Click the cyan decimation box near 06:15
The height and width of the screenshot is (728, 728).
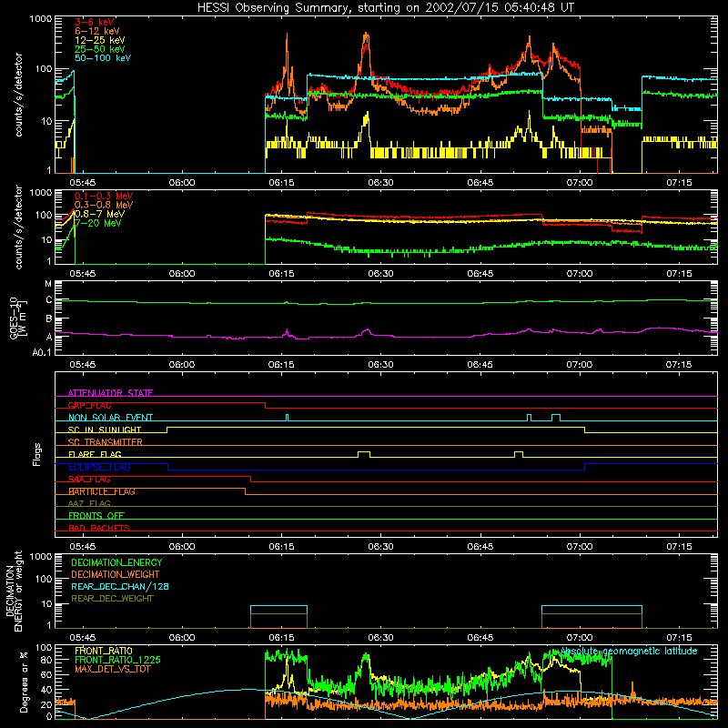pos(278,617)
